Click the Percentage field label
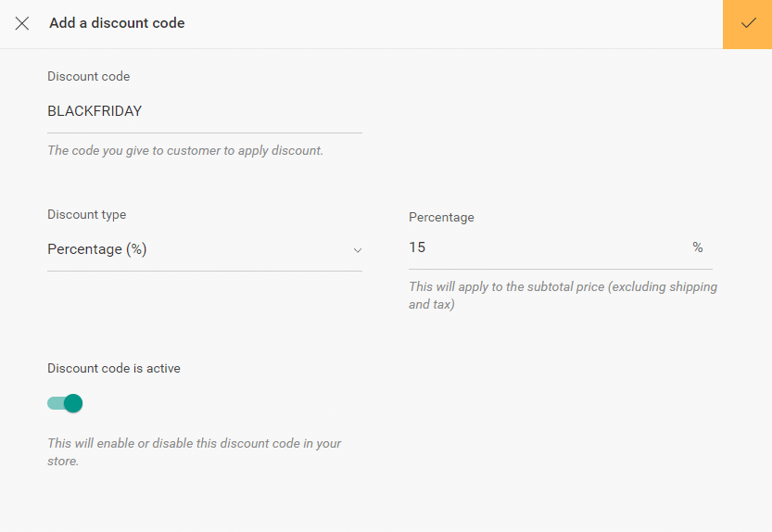The width and height of the screenshot is (772, 532). [441, 217]
